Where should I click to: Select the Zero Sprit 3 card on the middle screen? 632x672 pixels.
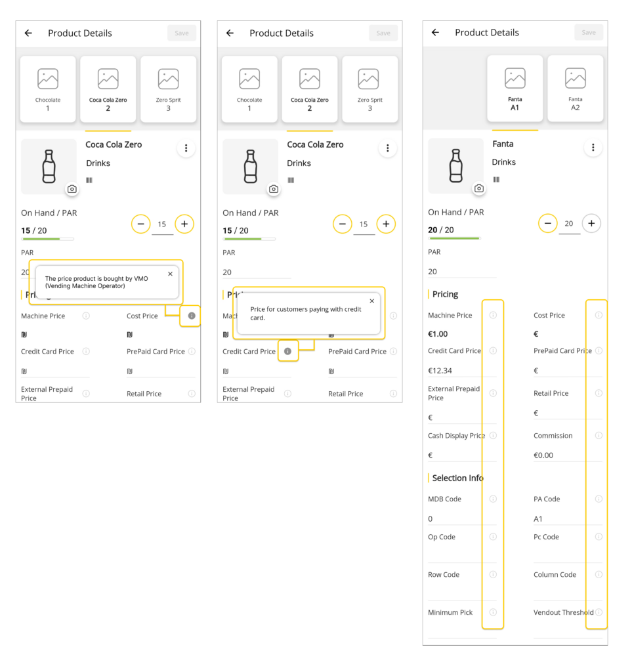point(369,89)
